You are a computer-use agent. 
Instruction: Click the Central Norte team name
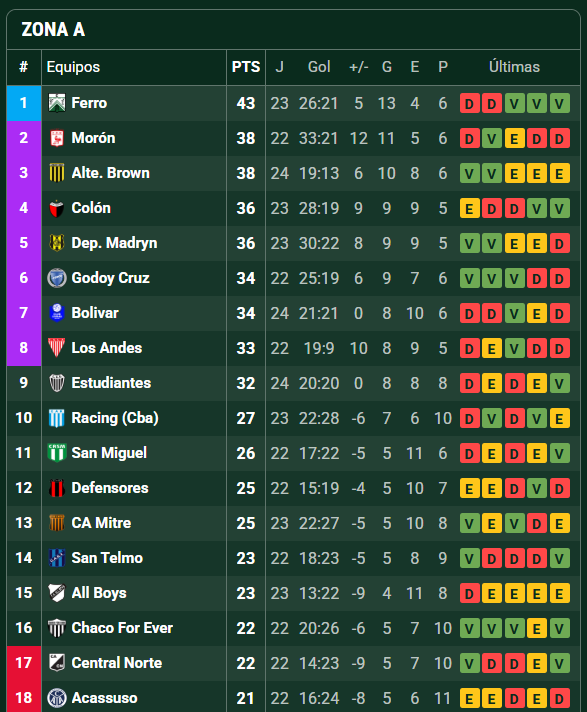(116, 663)
